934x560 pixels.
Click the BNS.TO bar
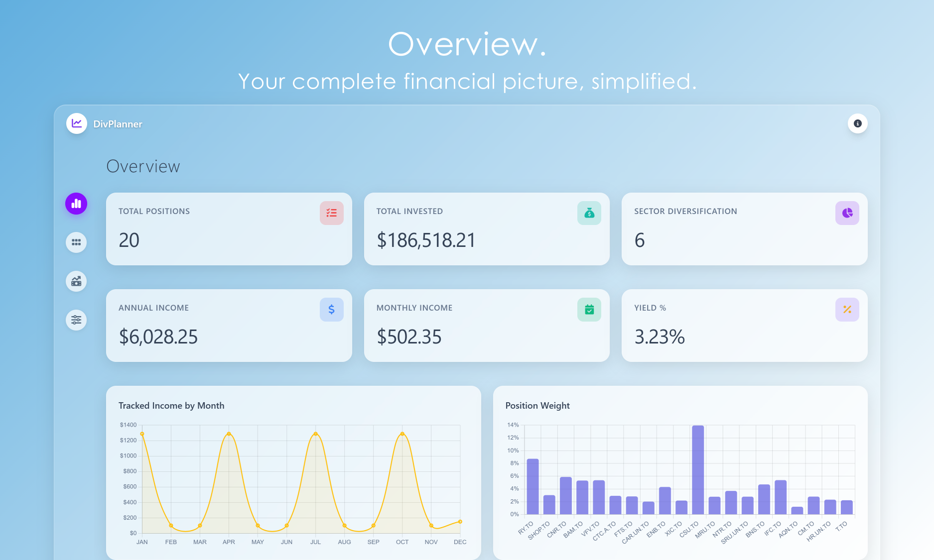pyautogui.click(x=764, y=499)
